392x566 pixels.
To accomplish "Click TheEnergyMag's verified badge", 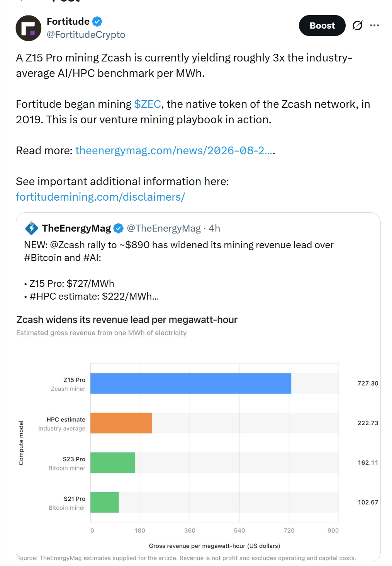I will pos(119,228).
